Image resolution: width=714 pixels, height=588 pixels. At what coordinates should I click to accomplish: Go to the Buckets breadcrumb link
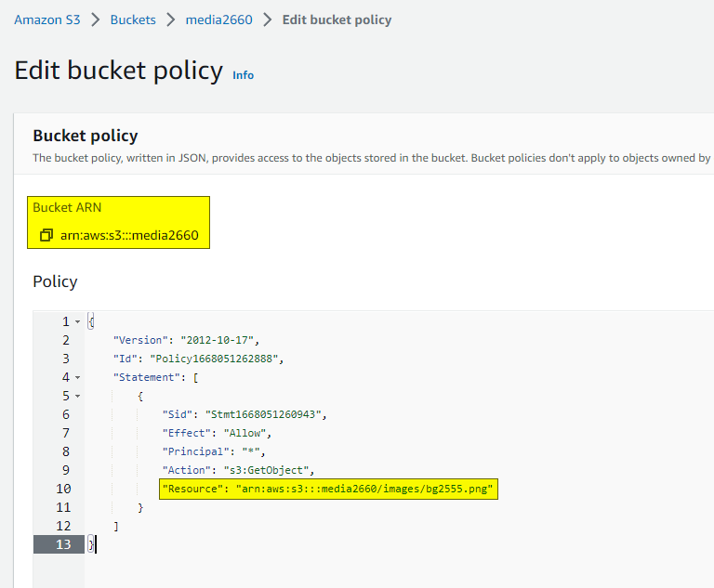click(x=133, y=20)
